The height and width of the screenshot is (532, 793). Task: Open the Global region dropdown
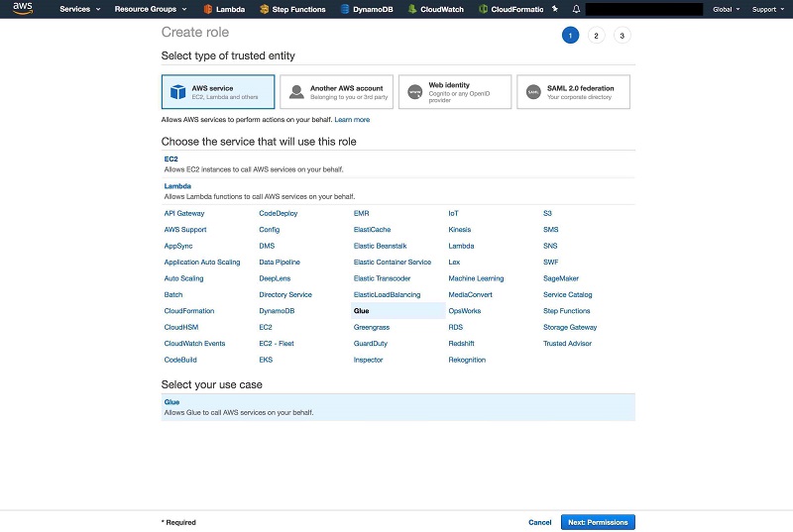[x=727, y=9]
